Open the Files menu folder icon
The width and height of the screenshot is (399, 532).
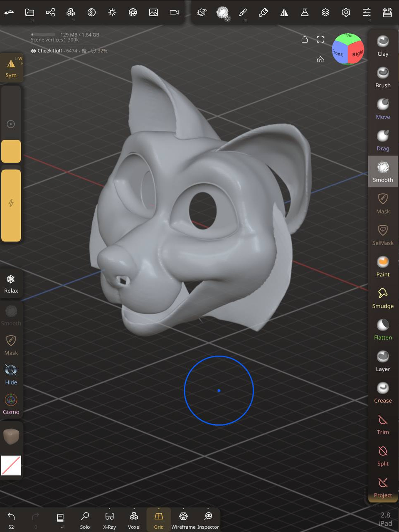click(x=30, y=12)
